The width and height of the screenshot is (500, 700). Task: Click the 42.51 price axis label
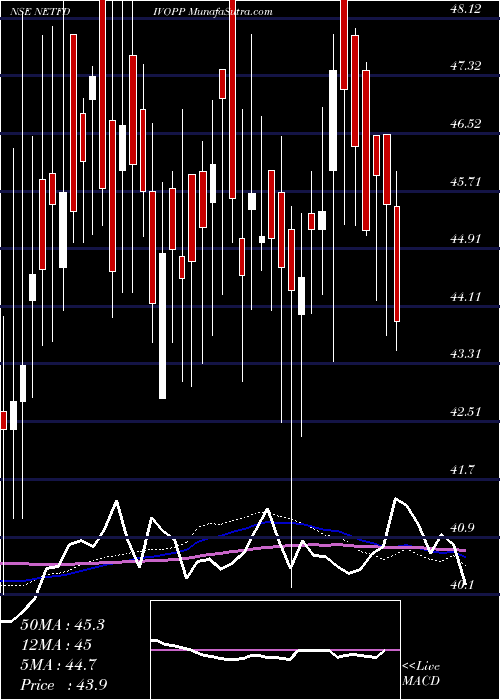click(466, 412)
